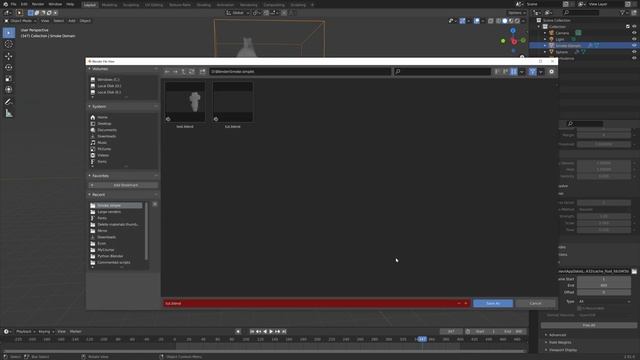Select the Scale tool

pos(9,78)
